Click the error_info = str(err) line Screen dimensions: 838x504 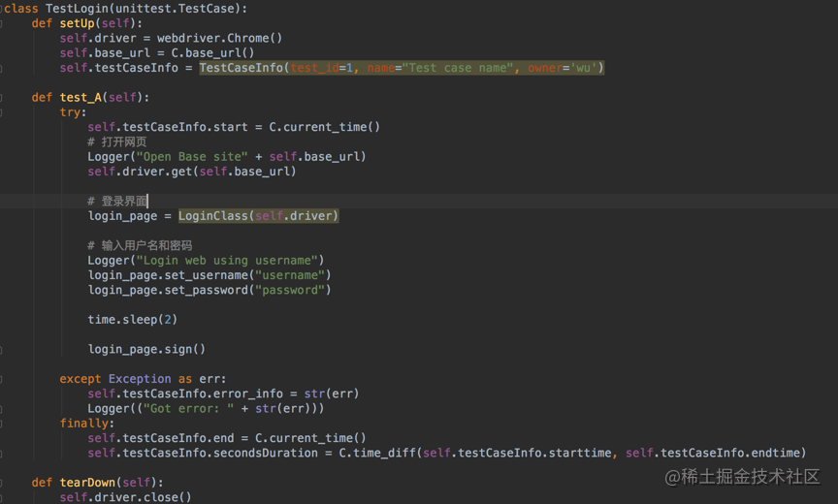223,394
